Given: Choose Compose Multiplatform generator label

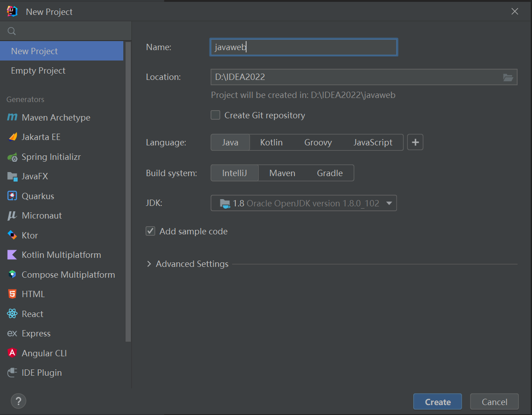Looking at the screenshot, I should [x=68, y=275].
